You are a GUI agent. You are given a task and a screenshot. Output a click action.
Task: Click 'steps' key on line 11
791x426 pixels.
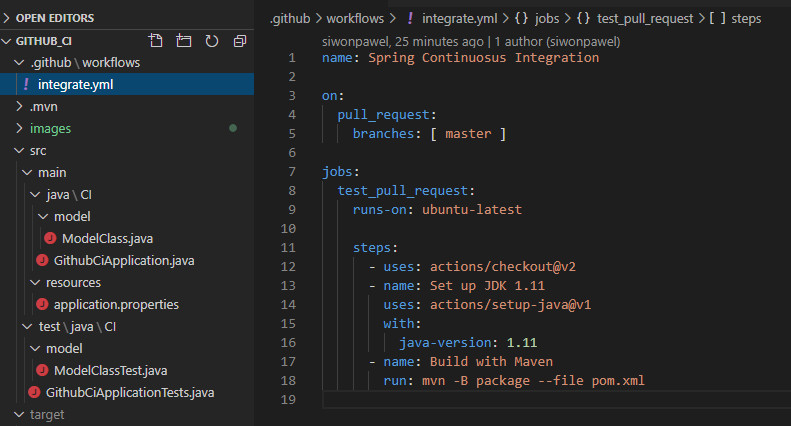tap(372, 247)
